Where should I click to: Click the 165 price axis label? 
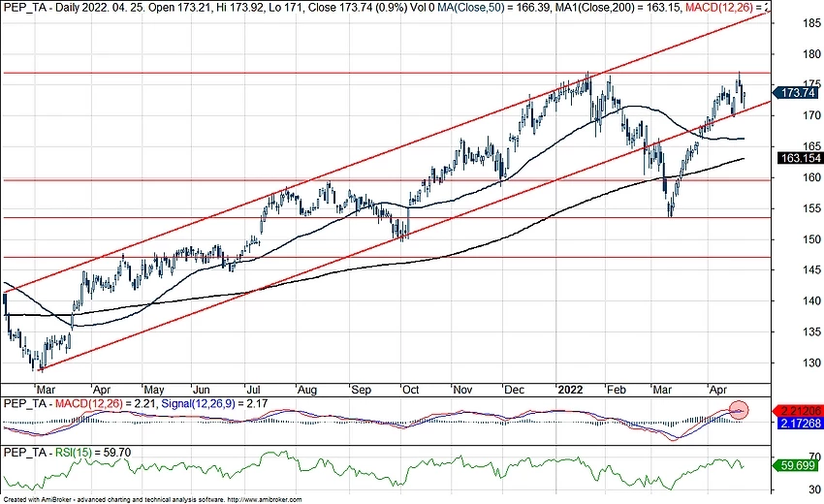[811, 146]
